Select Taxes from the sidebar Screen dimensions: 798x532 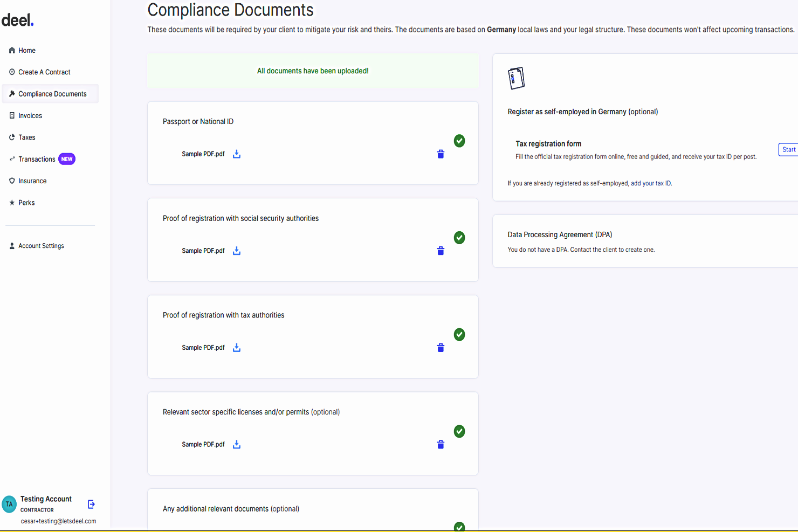coord(27,137)
